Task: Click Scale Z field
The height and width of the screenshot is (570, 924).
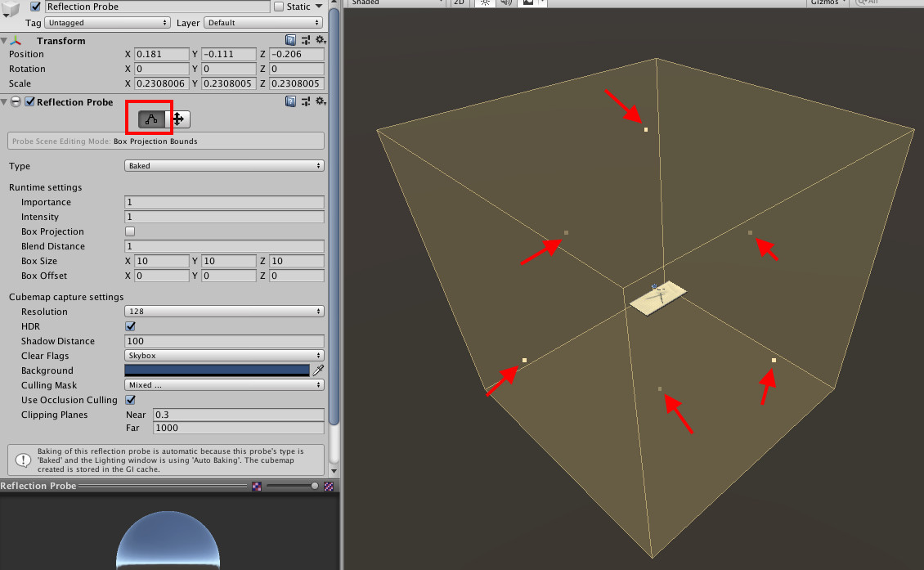Action: point(296,83)
